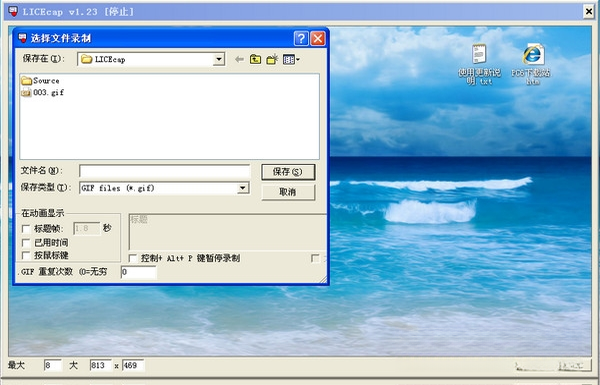The width and height of the screenshot is (600, 385).
Task: Click the 标题 text area
Action: tap(228, 232)
